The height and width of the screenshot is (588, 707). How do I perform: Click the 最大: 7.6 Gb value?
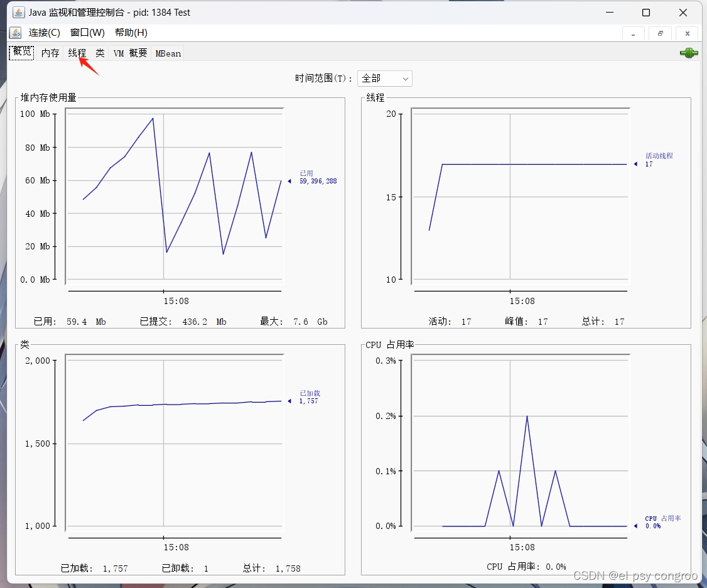pos(294,322)
